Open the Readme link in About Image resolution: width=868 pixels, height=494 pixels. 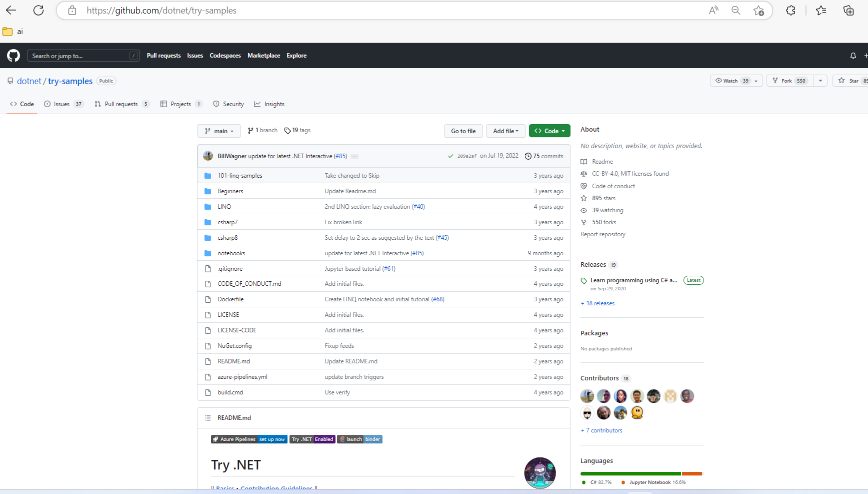click(602, 162)
